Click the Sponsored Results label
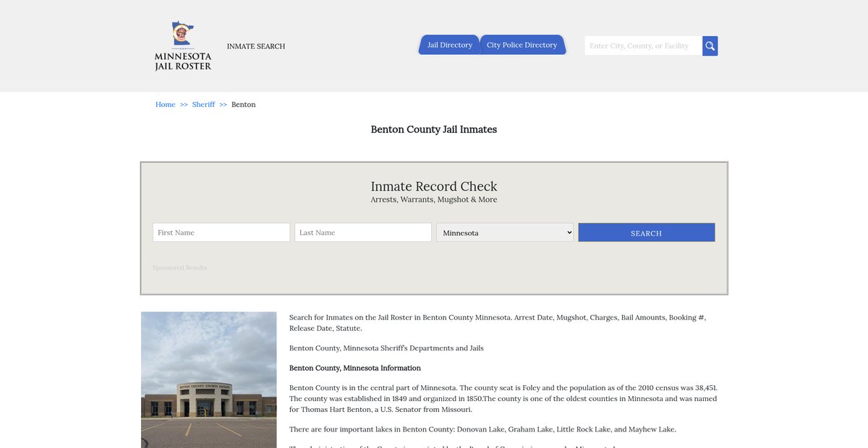The image size is (868, 448). [179, 268]
